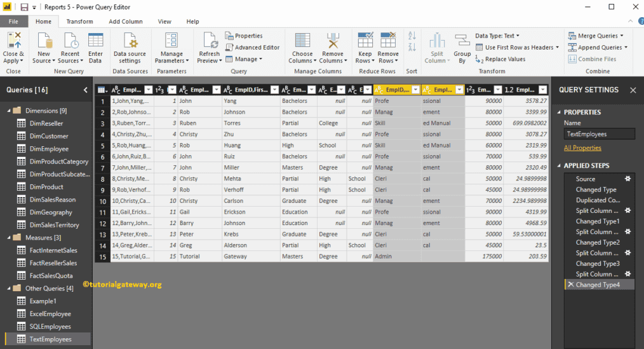Collapse the Other Queries [4] folder
Screen dimensions: 644x349
point(9,288)
